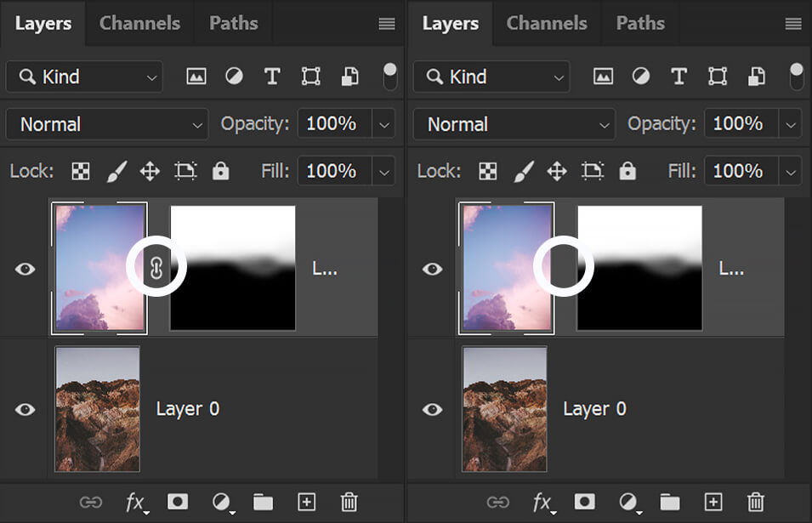Hide Layer 0 eye in right panel
This screenshot has height=523, width=812.
pyautogui.click(x=432, y=410)
